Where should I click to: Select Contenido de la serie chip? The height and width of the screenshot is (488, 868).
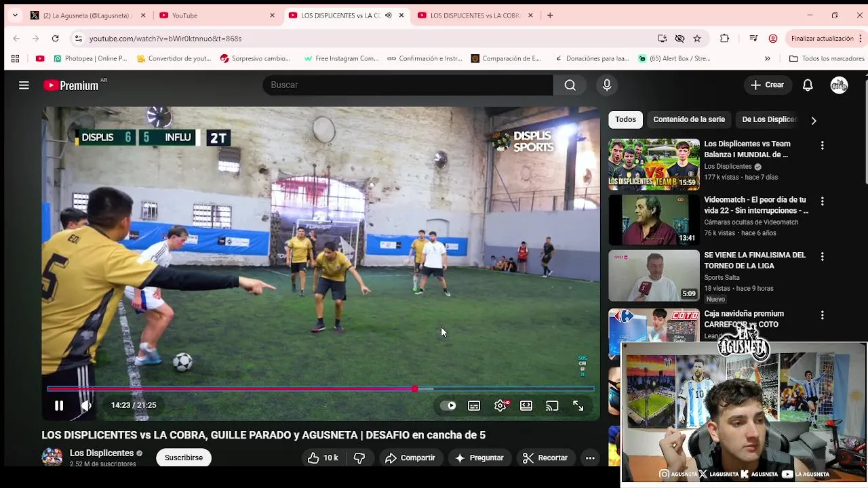click(689, 119)
